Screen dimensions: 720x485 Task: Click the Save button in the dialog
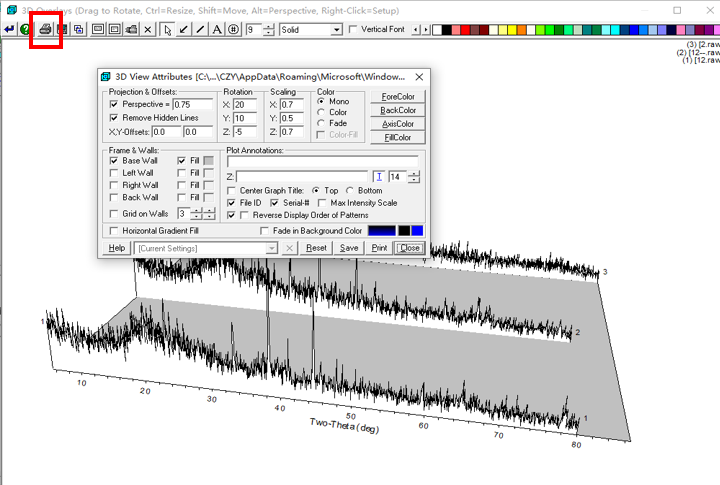tap(349, 247)
